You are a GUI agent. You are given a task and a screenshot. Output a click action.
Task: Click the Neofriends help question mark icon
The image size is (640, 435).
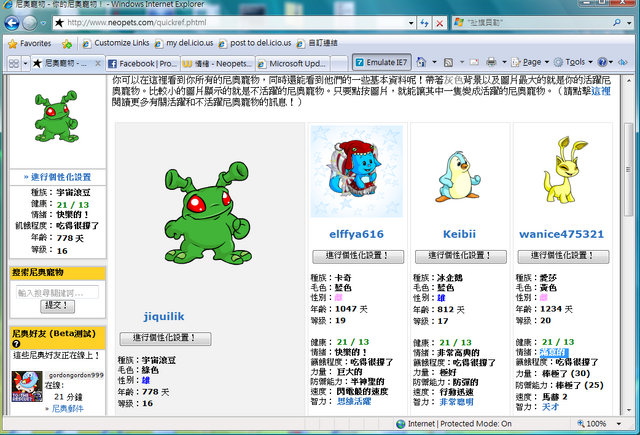16,344
